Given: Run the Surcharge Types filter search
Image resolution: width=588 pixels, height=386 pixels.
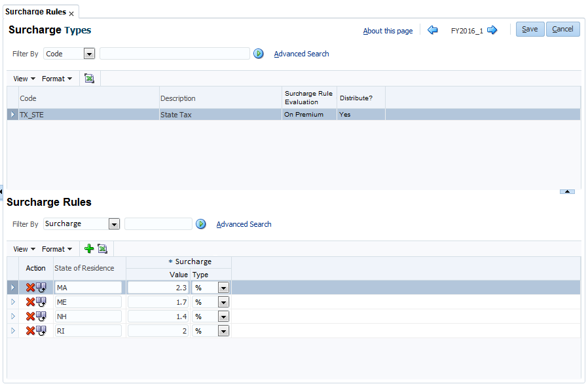Looking at the screenshot, I should click(259, 54).
